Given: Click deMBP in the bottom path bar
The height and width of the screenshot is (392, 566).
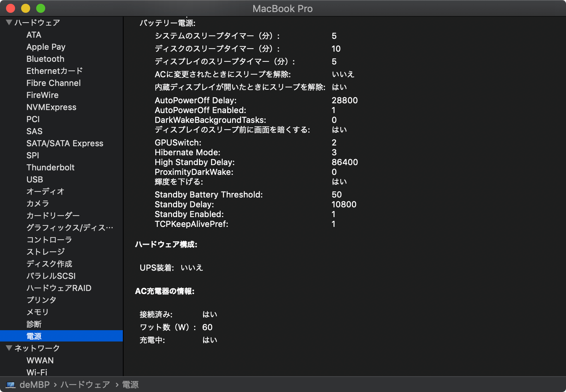Looking at the screenshot, I should (35, 385).
